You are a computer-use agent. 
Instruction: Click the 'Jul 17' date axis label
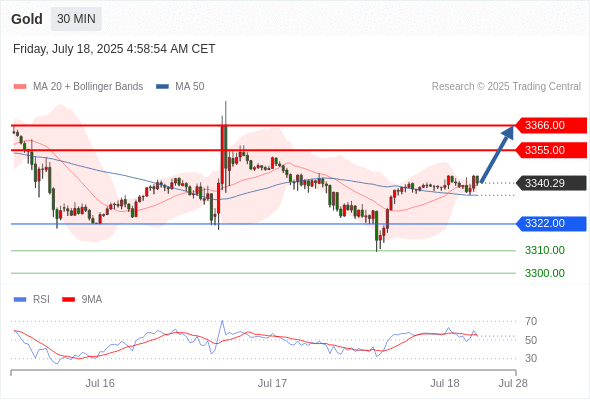272,383
